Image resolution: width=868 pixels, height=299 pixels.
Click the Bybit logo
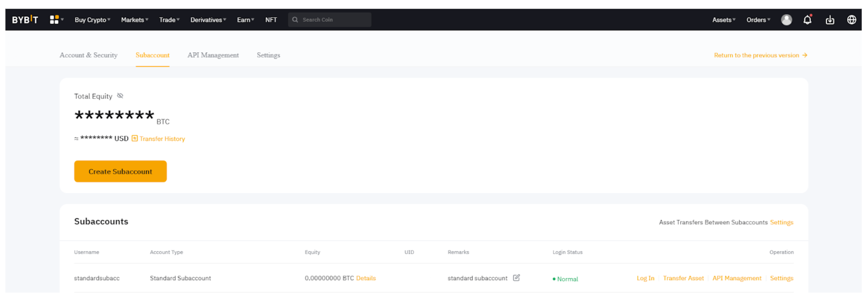coord(25,20)
